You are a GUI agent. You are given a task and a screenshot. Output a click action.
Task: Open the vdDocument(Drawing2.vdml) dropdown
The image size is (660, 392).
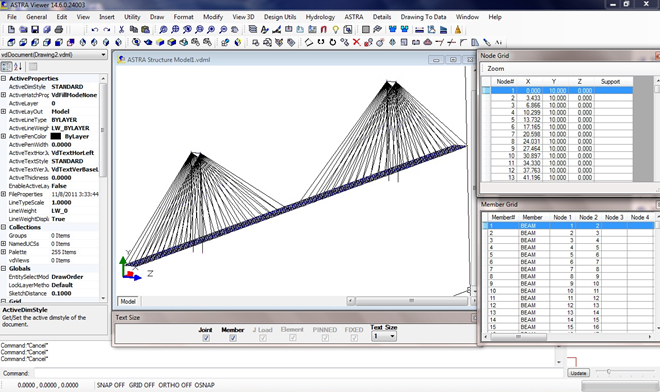click(54, 55)
